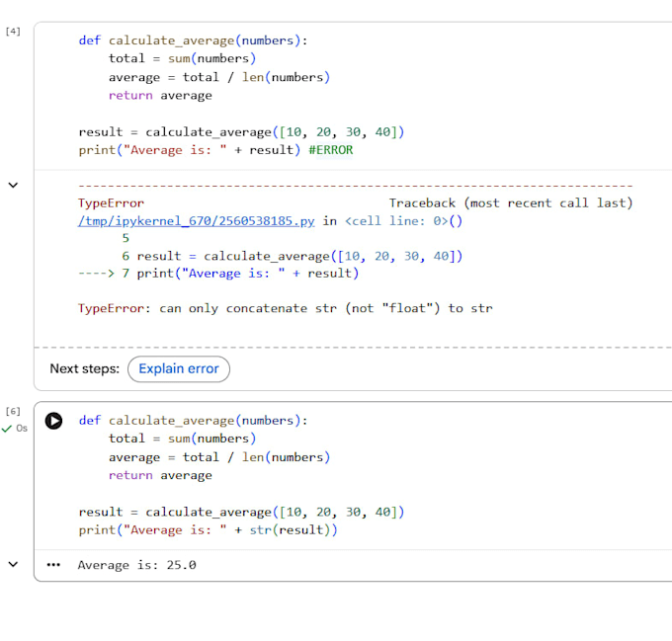Screen dimensions: 672x641
Task: Run the second code cell with play button
Action: click(53, 421)
